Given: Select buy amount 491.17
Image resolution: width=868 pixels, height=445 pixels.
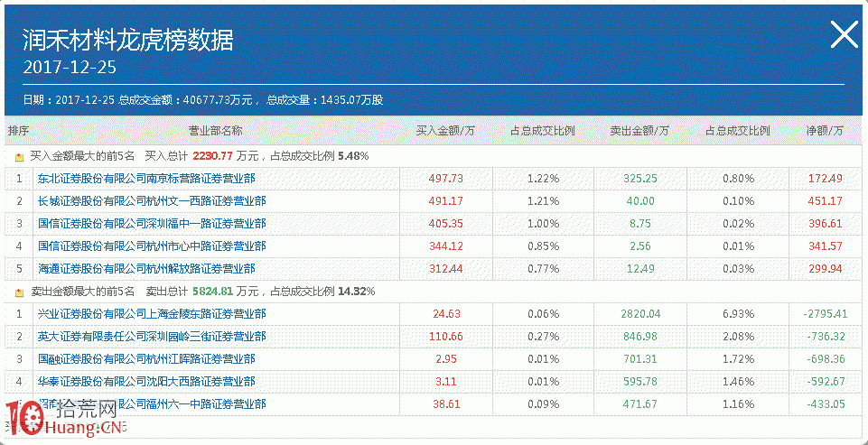Looking at the screenshot, I should (x=445, y=201).
